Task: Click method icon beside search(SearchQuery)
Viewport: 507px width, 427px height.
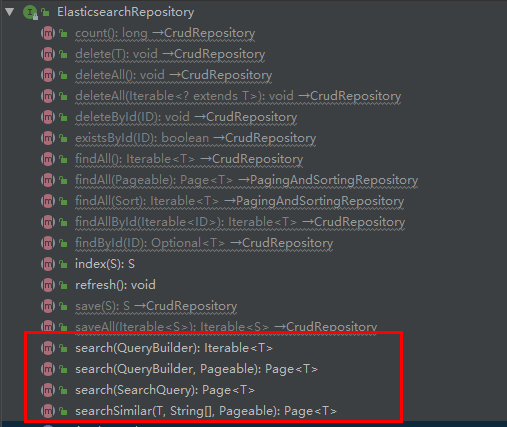Action: point(48,390)
